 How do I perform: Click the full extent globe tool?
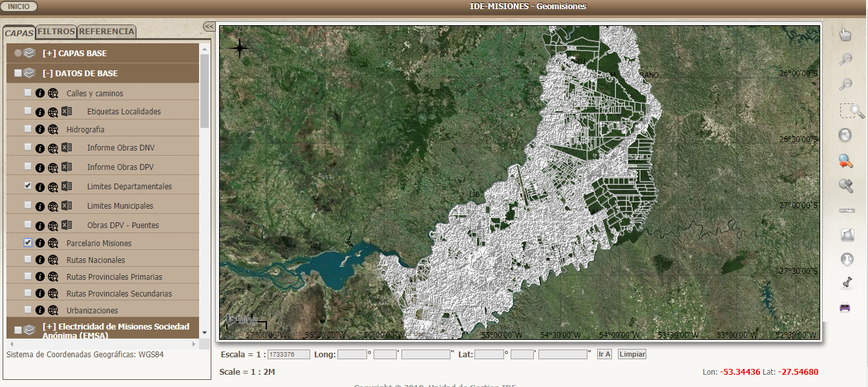(x=845, y=135)
